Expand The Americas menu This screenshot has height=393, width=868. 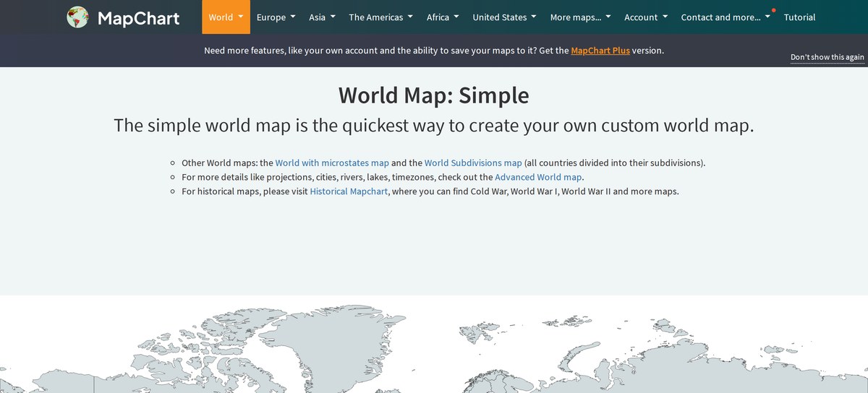pos(380,17)
